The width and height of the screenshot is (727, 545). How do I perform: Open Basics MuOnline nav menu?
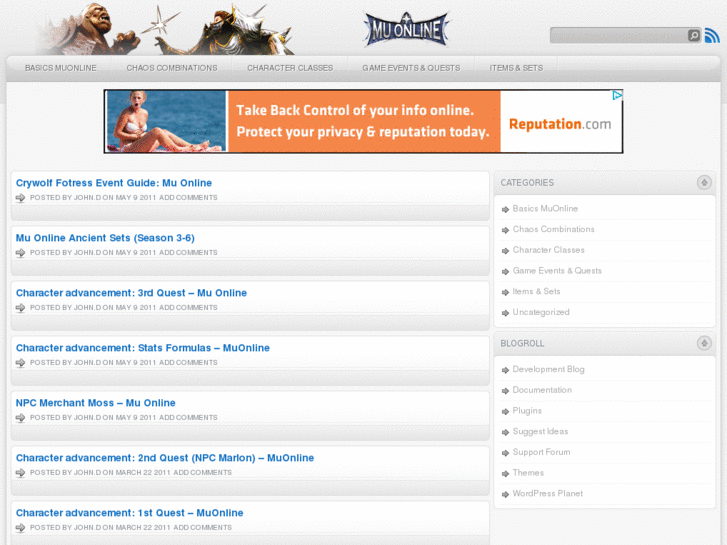point(61,68)
